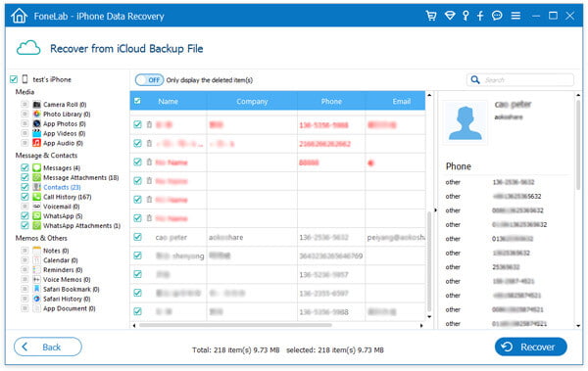Screen dimensions: 588x371
Task: Click the contact table horizontal scrollbar
Action: click(235, 325)
